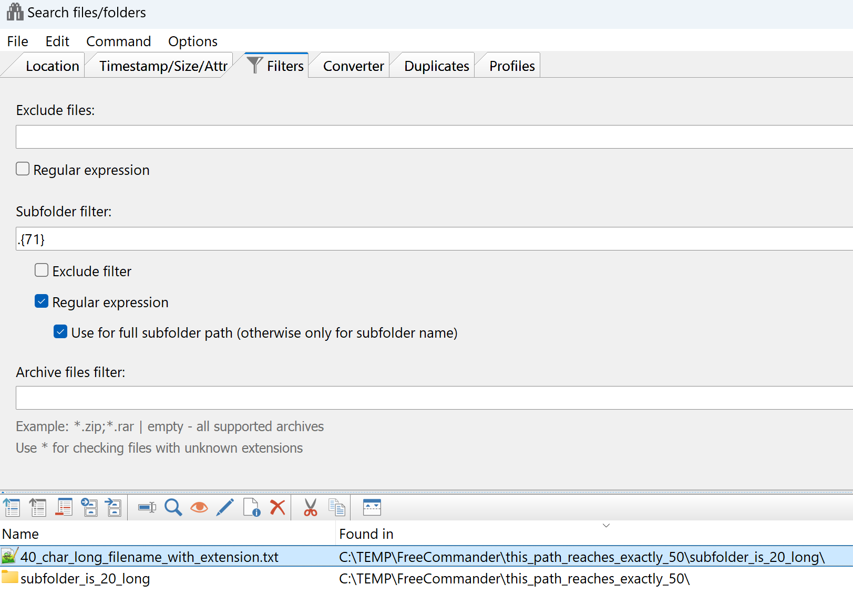Click the Archive files filter input field
Image resolution: width=853 pixels, height=616 pixels.
434,398
